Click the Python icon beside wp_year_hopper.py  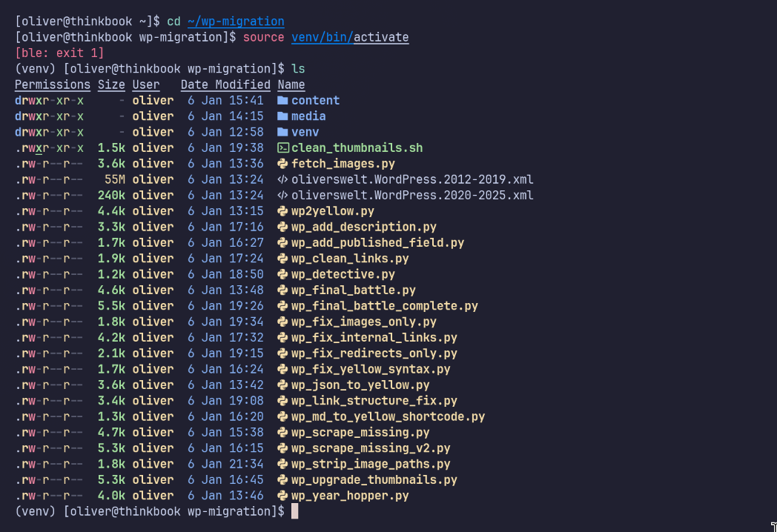[x=282, y=496]
